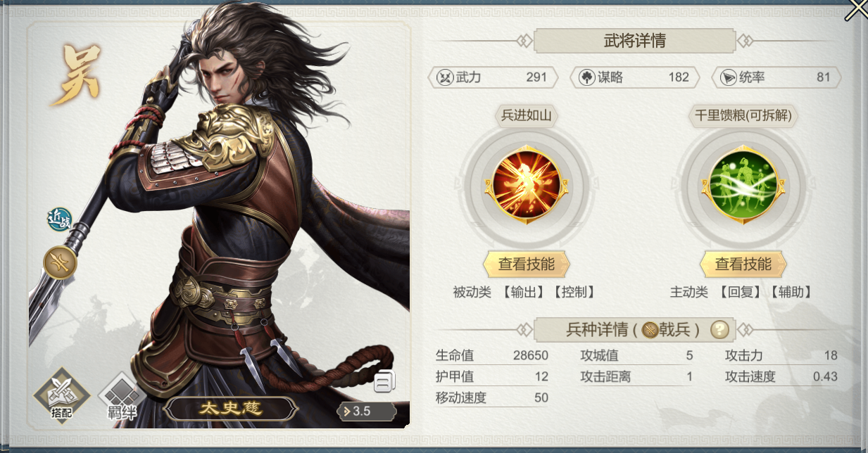Open the card list icon beside portrait
The image size is (868, 453).
coord(384,383)
